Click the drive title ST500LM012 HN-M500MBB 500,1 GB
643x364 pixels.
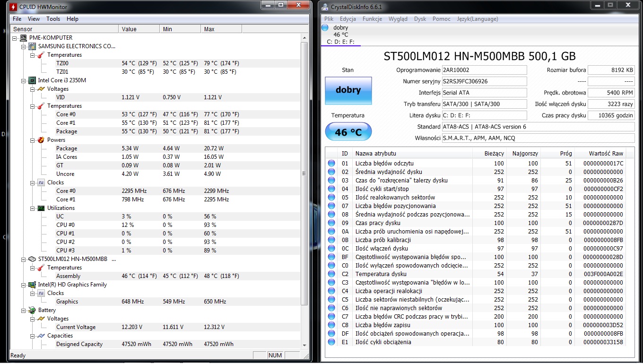[479, 56]
